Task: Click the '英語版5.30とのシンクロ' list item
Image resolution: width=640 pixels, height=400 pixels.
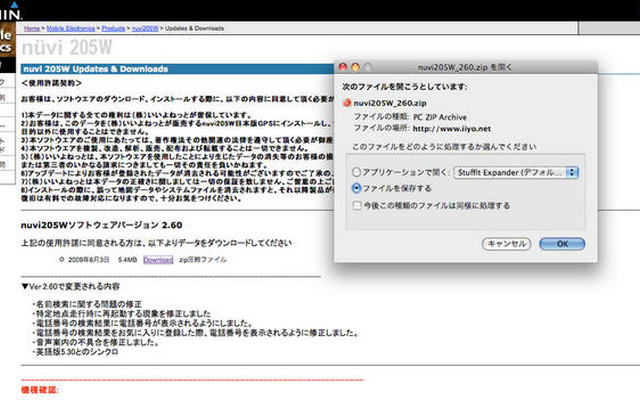Action: (76, 352)
